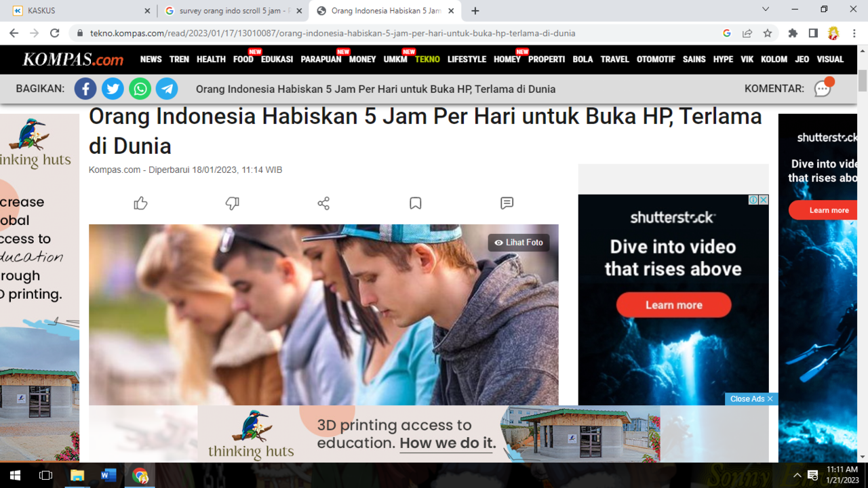Open the JEO section
This screenshot has width=868, height=488.
(802, 59)
